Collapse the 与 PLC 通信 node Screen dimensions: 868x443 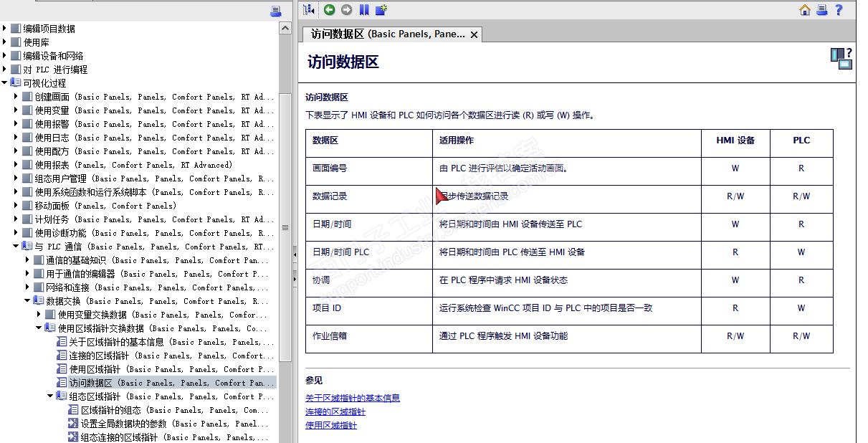(16, 247)
